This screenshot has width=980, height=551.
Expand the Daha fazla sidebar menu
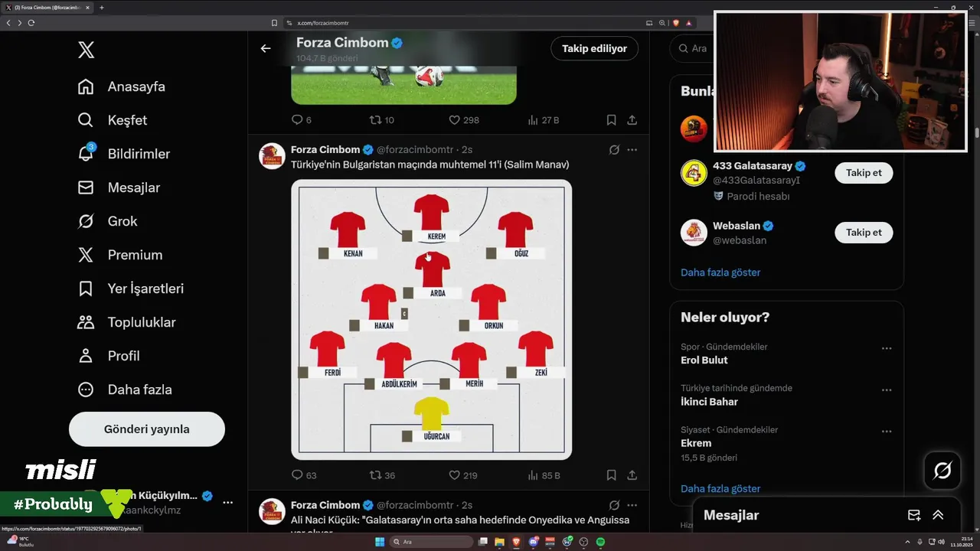(124, 390)
